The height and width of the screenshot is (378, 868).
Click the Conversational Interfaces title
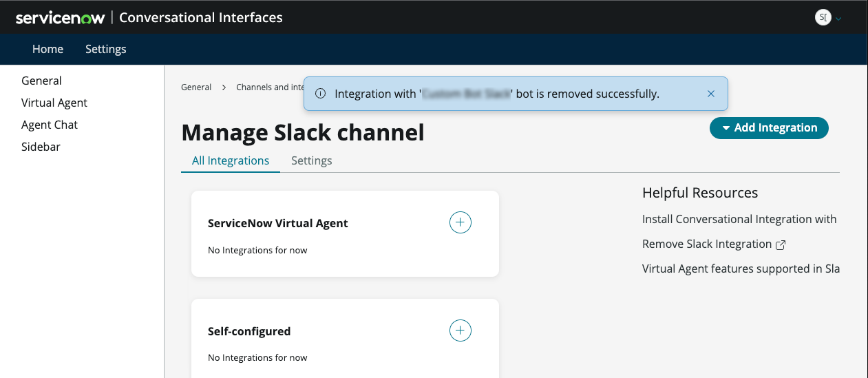click(x=201, y=18)
